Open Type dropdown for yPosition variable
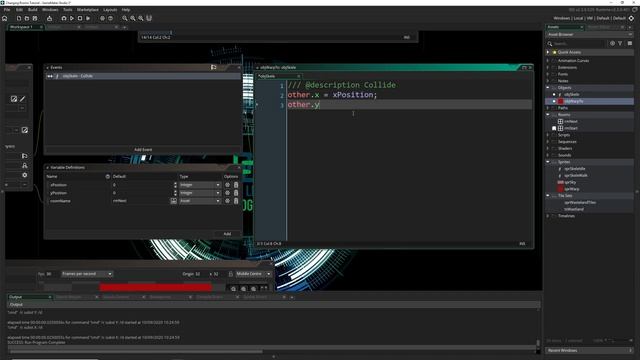The image size is (640, 360). (200, 193)
